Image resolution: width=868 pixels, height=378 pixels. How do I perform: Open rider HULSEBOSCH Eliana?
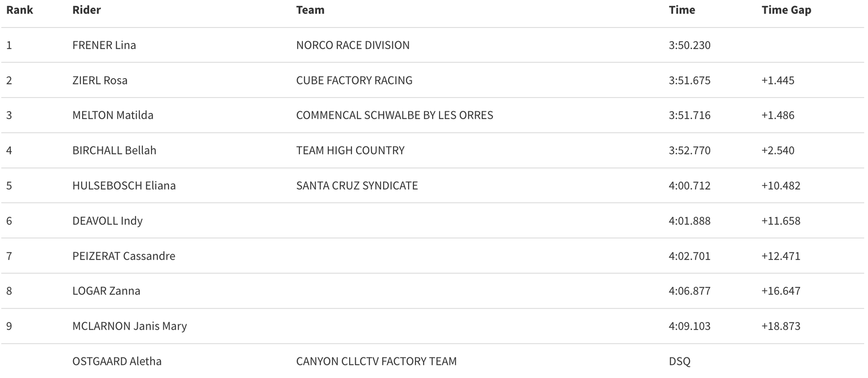pos(124,186)
